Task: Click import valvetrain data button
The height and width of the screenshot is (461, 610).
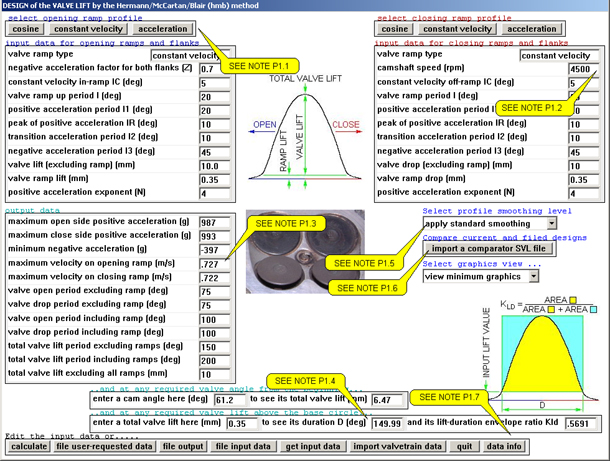Action: [x=397, y=446]
